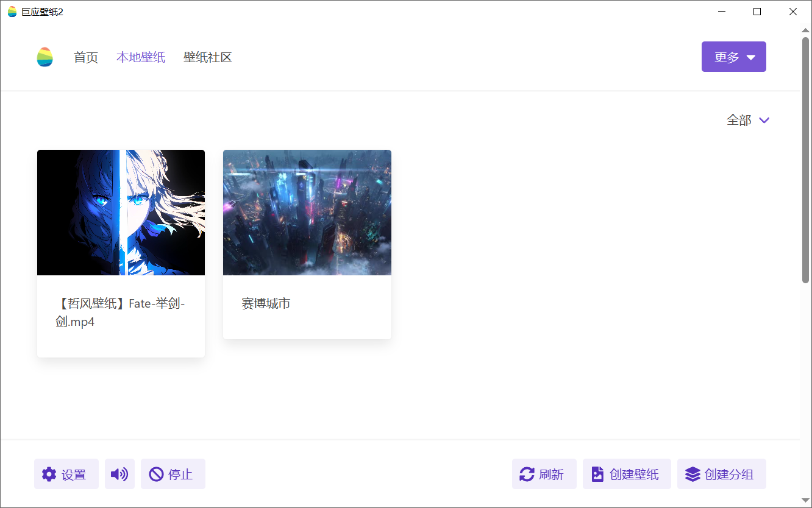
Task: Select the cyberpunk city wallpaper thumbnail
Action: [x=307, y=213]
